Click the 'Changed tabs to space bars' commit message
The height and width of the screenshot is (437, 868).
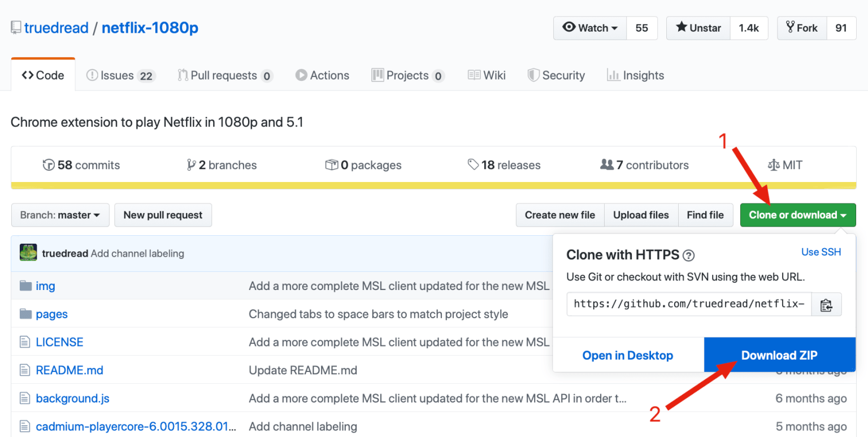coord(378,314)
